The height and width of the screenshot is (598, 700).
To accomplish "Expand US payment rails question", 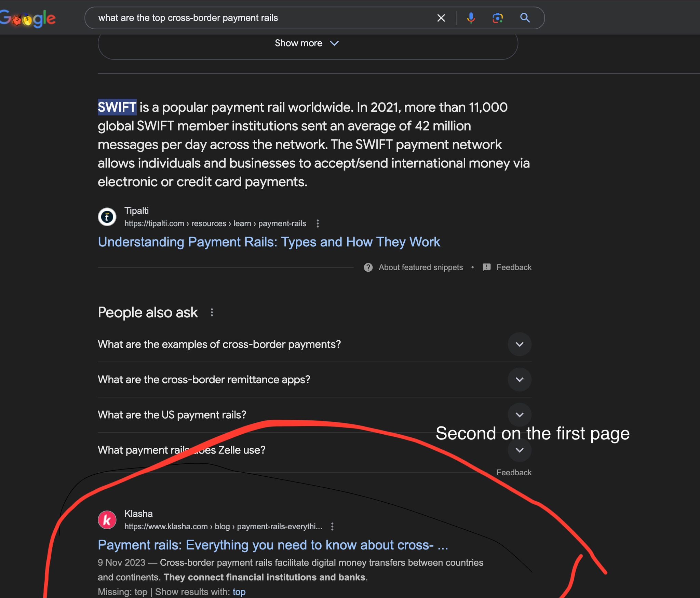I will pyautogui.click(x=519, y=415).
